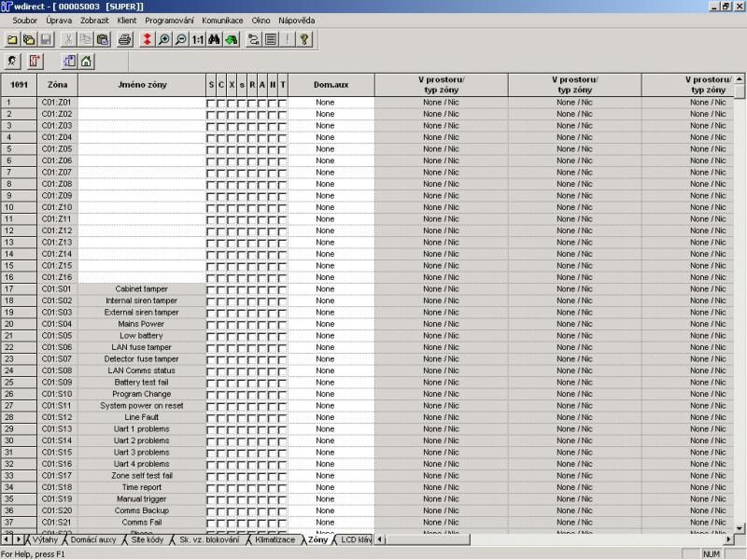Open the Programování menu
The height and width of the screenshot is (560, 747).
point(169,20)
